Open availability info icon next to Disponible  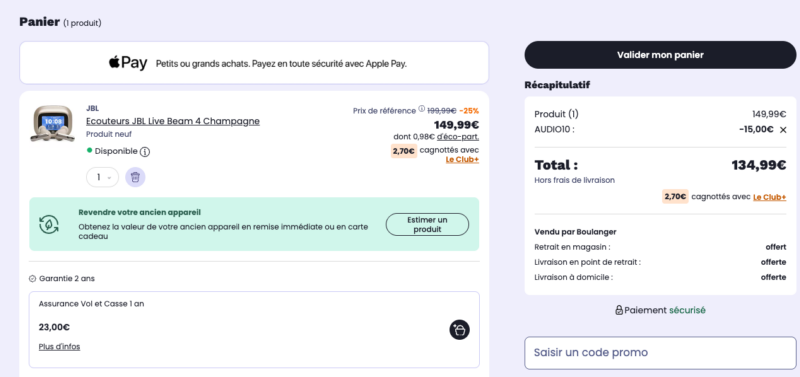pyautogui.click(x=145, y=152)
